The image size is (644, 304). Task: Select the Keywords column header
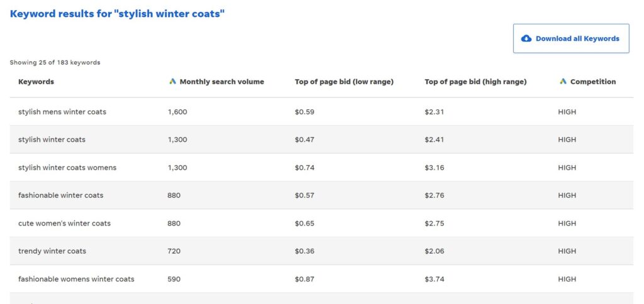point(36,82)
